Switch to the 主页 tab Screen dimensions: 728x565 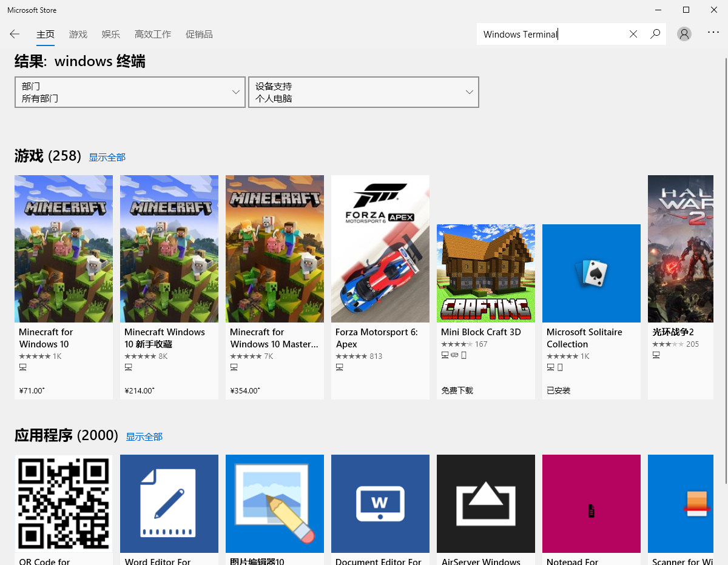pos(45,35)
